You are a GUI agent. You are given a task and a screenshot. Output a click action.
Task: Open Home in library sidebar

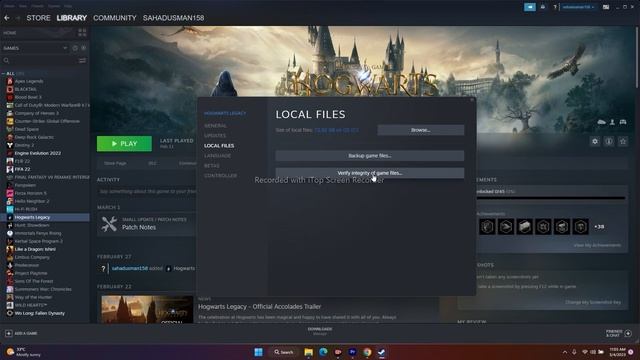coord(10,33)
